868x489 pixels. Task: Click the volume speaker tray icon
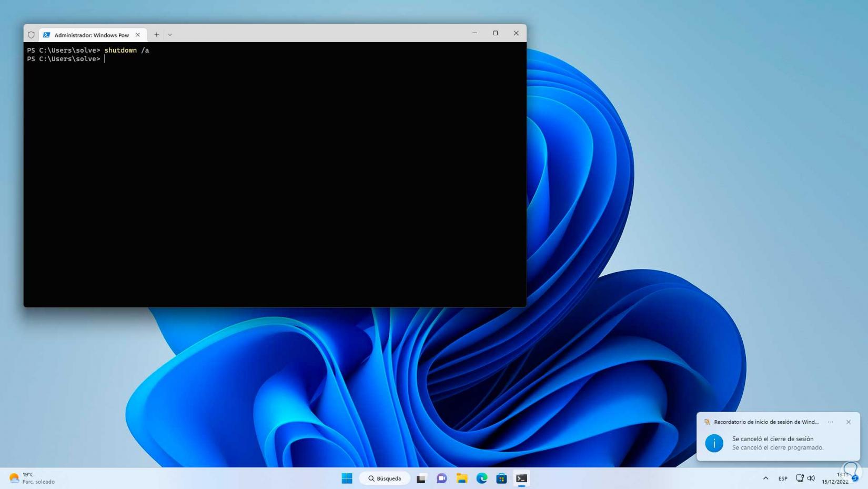click(811, 478)
